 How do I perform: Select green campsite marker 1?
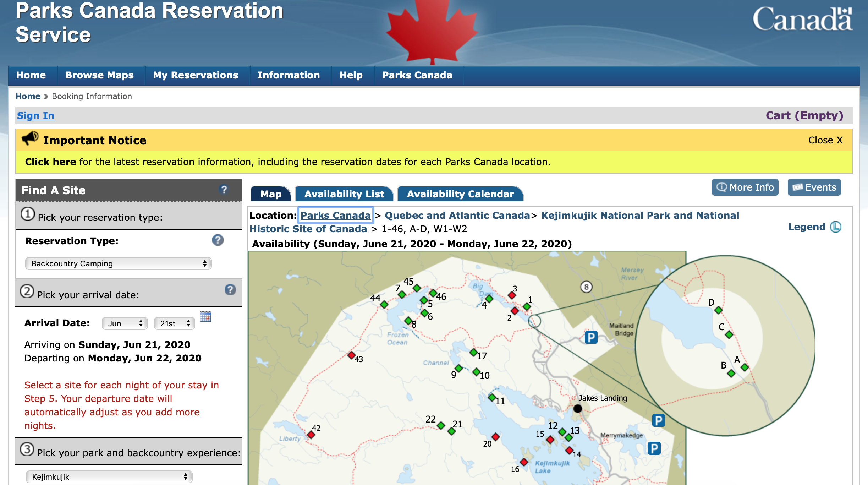pyautogui.click(x=527, y=306)
